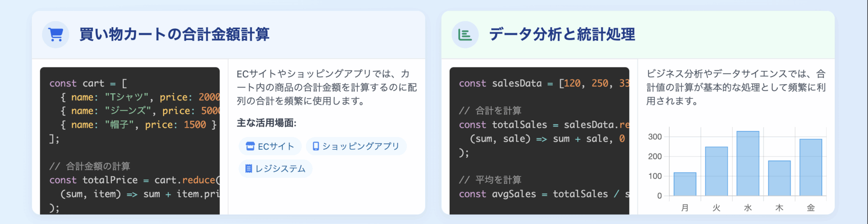The height and width of the screenshot is (224, 868).
Task: Click the 買い物カートの合計金額計算 heading
Action: (x=174, y=34)
